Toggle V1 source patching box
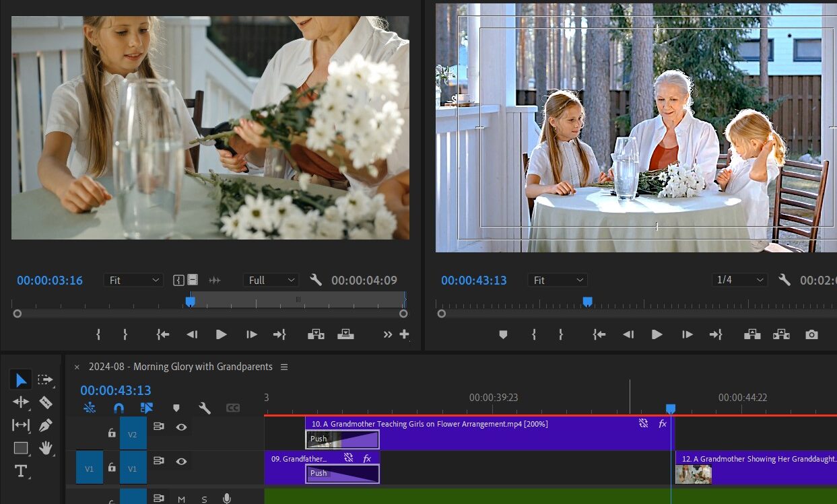Image resolution: width=837 pixels, height=504 pixels. (90, 468)
